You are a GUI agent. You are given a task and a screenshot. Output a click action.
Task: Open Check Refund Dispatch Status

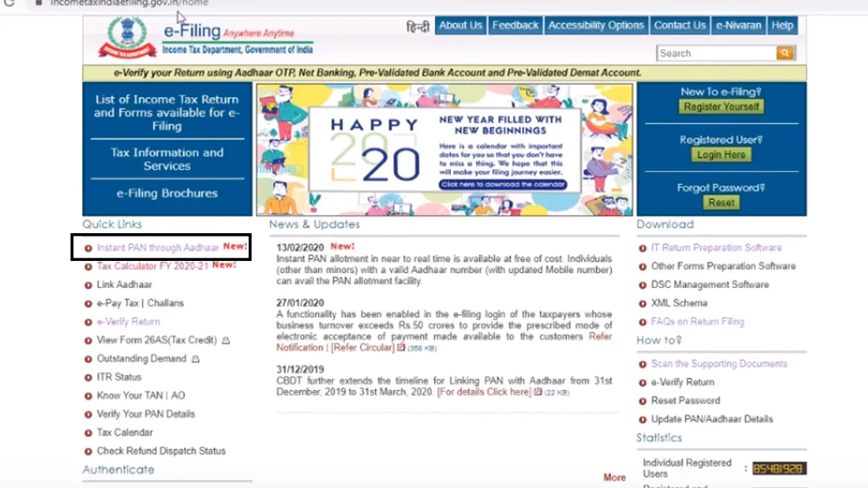click(x=161, y=451)
